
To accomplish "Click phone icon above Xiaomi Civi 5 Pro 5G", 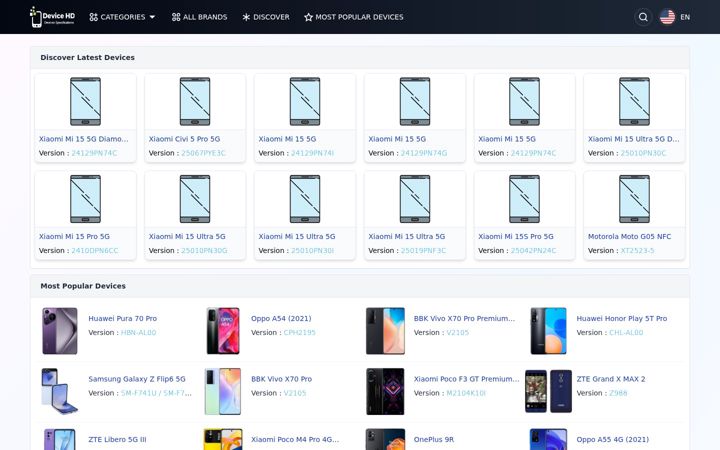I will pos(195,101).
